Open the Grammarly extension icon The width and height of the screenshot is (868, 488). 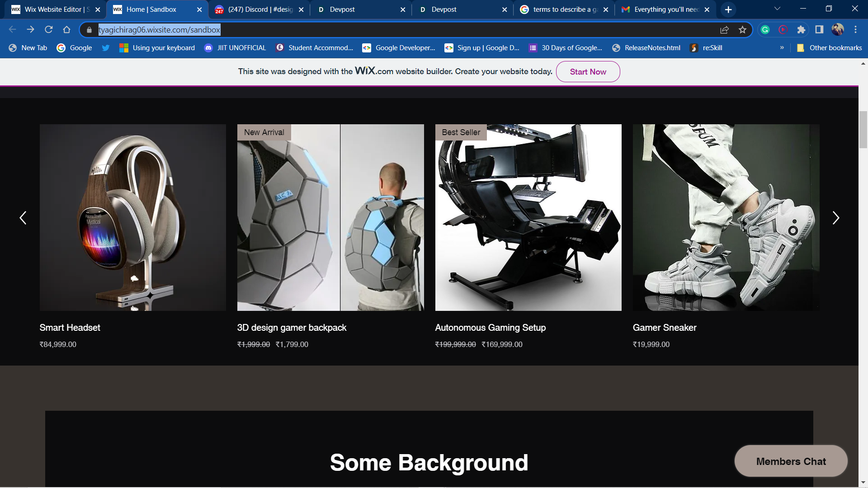tap(765, 30)
